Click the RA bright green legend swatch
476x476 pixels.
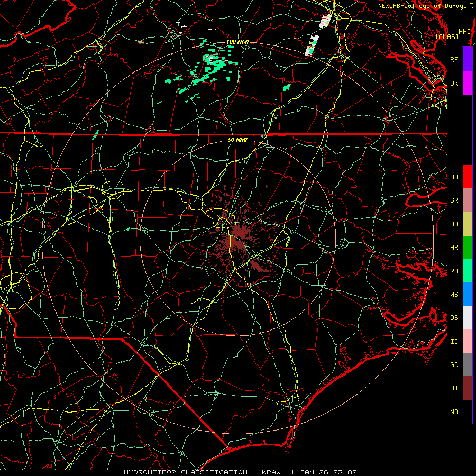(467, 271)
